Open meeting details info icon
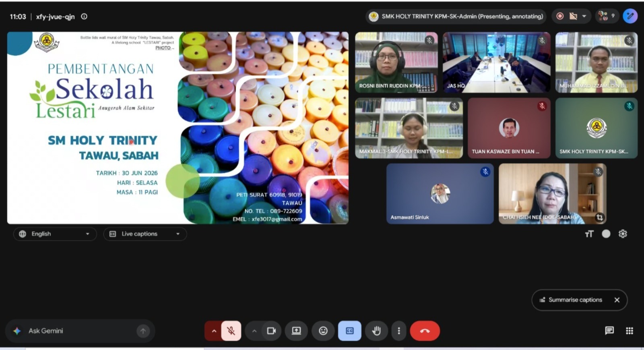 click(84, 17)
